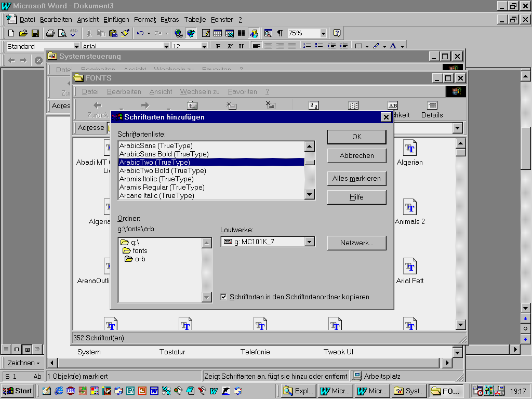The image size is (532, 399).
Task: Open the font color dropdown arrow
Action: click(x=403, y=46)
